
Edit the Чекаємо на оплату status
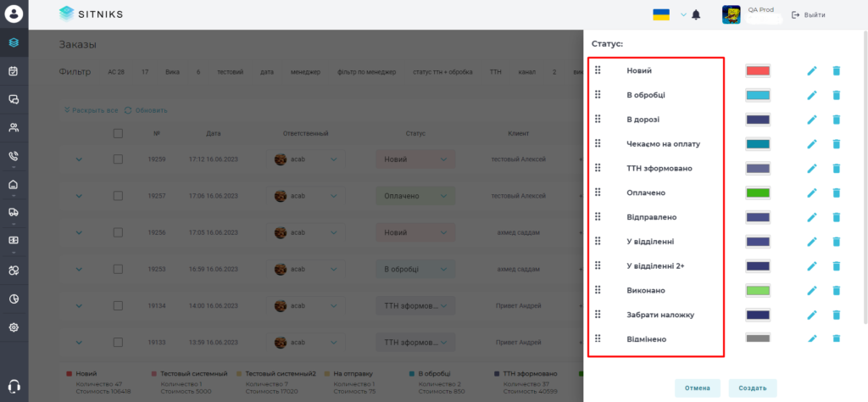[x=811, y=144]
